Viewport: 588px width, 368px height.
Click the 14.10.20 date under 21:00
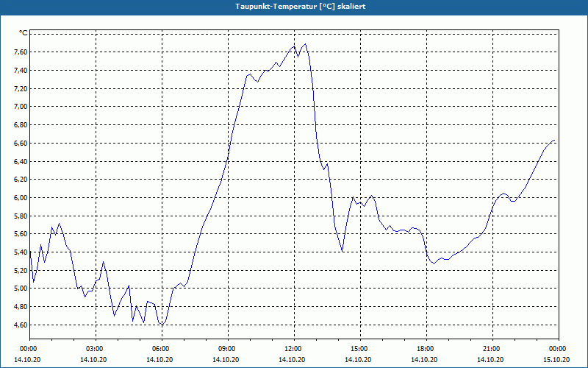[490, 360]
